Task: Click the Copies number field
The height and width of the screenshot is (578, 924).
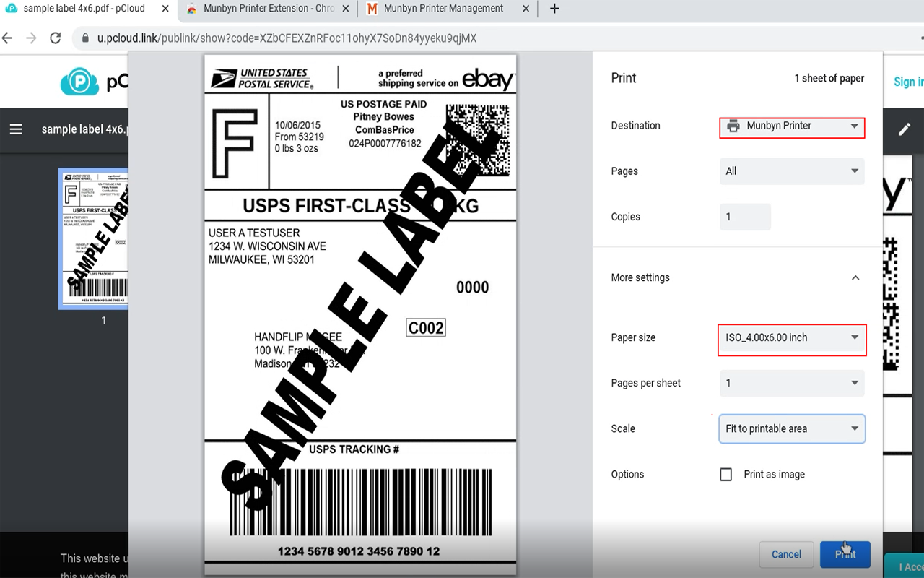Action: 745,217
